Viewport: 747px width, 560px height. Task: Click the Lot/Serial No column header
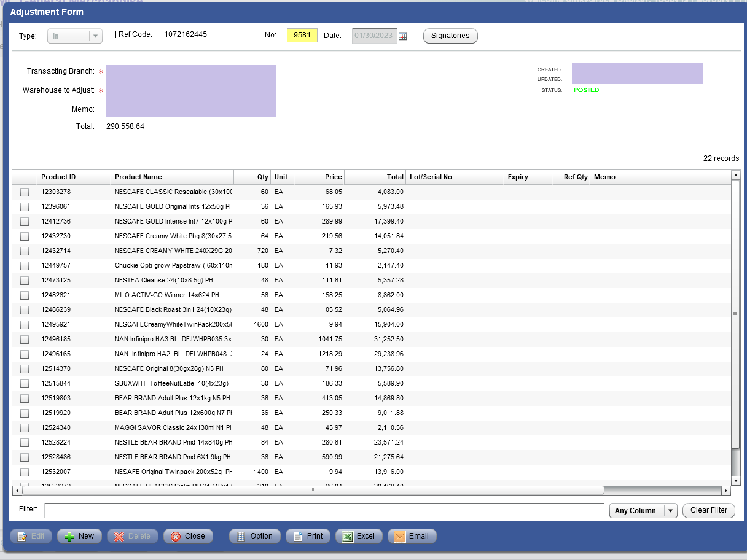point(455,177)
